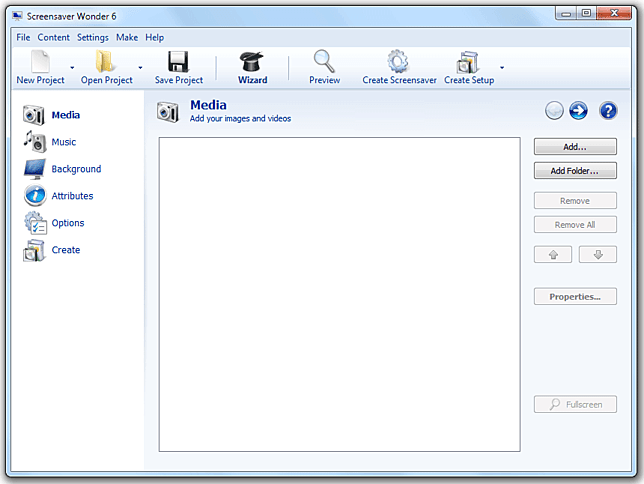Click the Media text label in sidebar

pos(66,115)
